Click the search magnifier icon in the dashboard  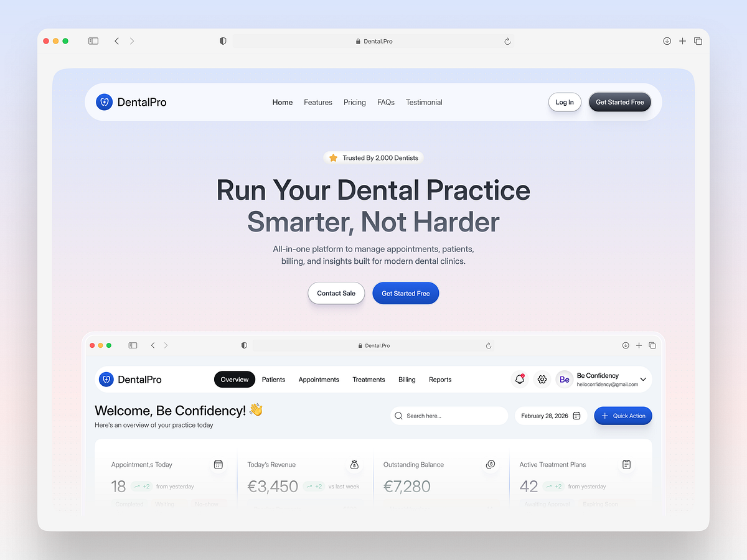tap(398, 416)
